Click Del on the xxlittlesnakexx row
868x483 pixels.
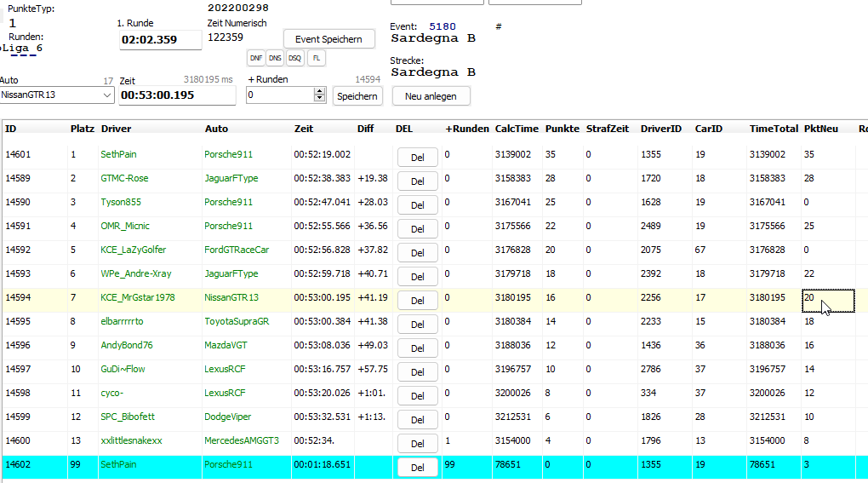click(417, 444)
